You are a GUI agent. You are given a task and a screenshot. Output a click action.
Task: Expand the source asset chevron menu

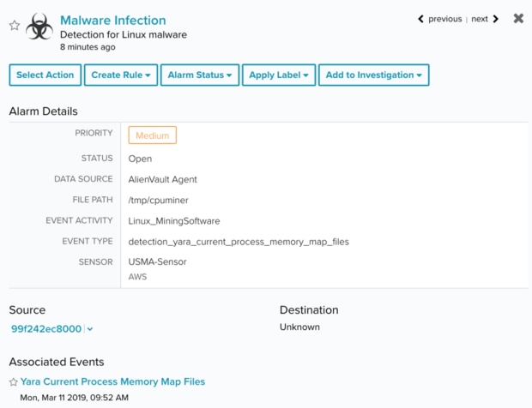click(x=90, y=329)
